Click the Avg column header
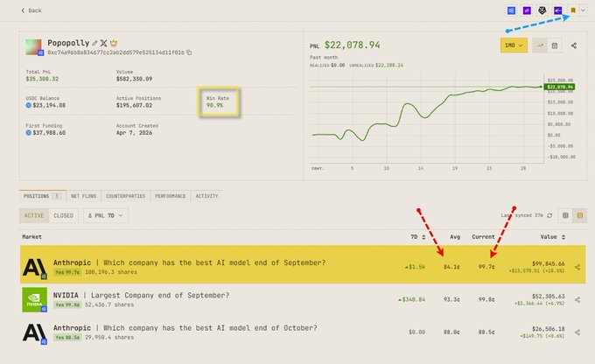595x364 pixels. pyautogui.click(x=455, y=237)
